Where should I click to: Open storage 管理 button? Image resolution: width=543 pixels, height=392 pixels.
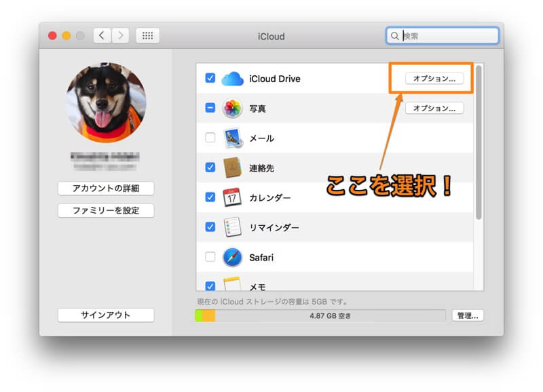[468, 315]
